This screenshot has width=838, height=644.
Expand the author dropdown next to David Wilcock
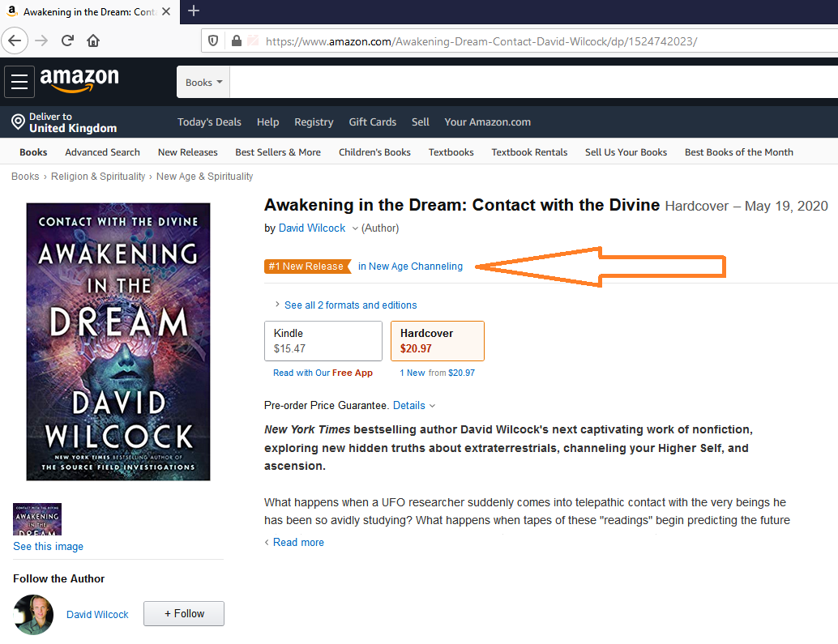click(x=355, y=228)
